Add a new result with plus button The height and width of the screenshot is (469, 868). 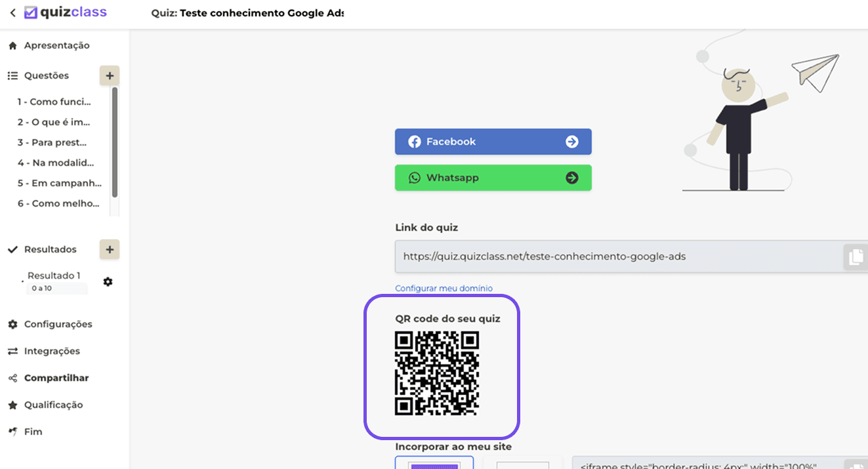click(110, 250)
